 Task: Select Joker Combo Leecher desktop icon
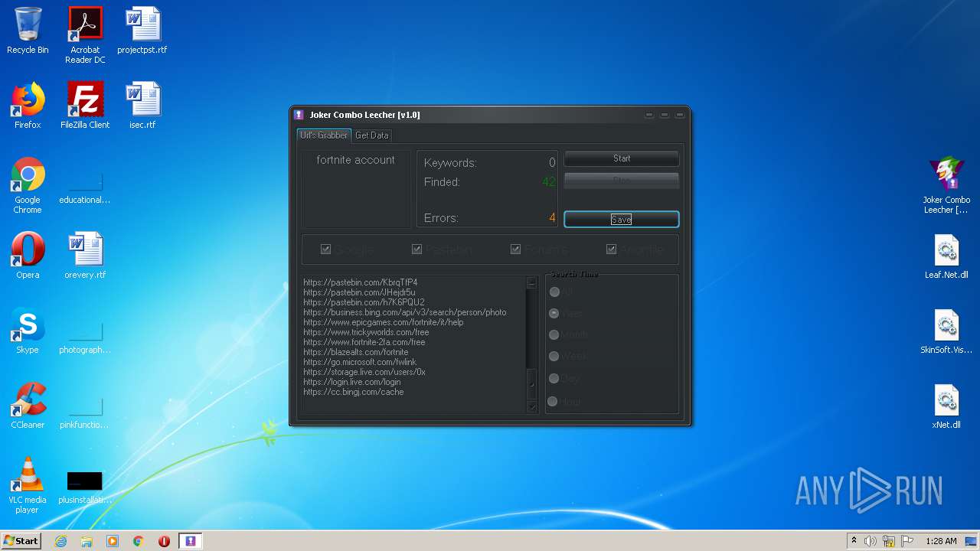pyautogui.click(x=946, y=185)
